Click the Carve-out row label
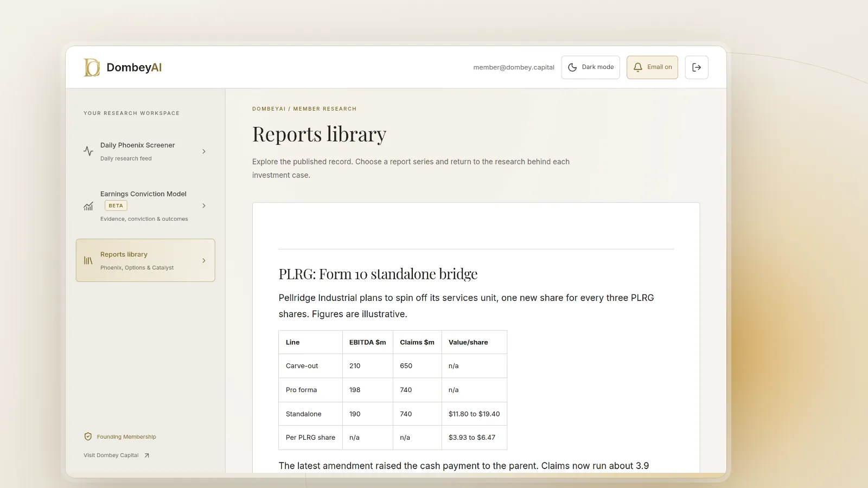 pyautogui.click(x=302, y=366)
